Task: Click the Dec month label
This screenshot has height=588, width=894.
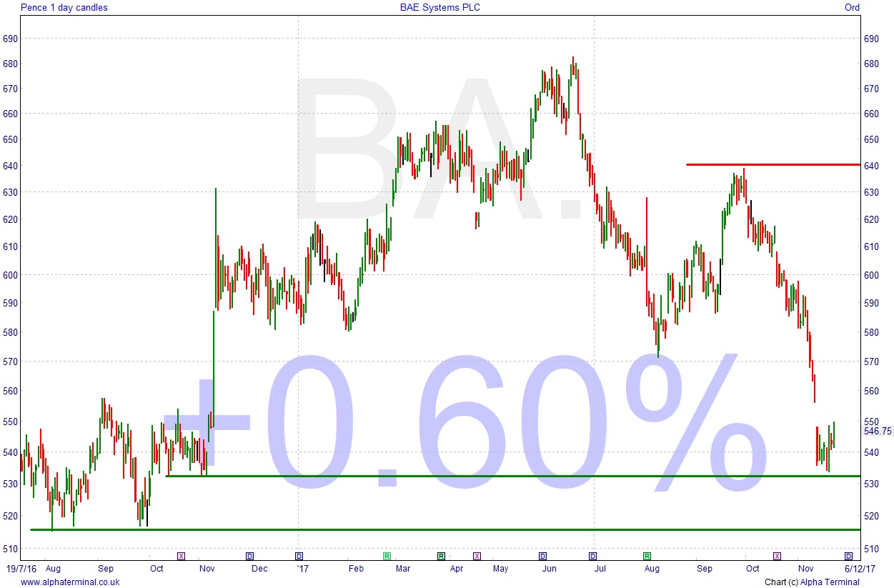Action: pos(259,569)
